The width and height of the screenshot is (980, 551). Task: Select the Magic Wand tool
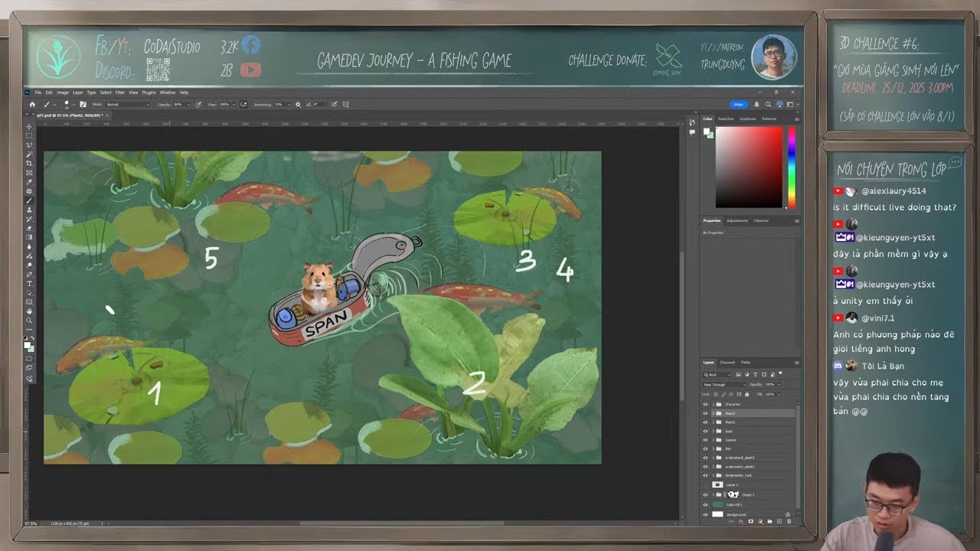point(30,154)
